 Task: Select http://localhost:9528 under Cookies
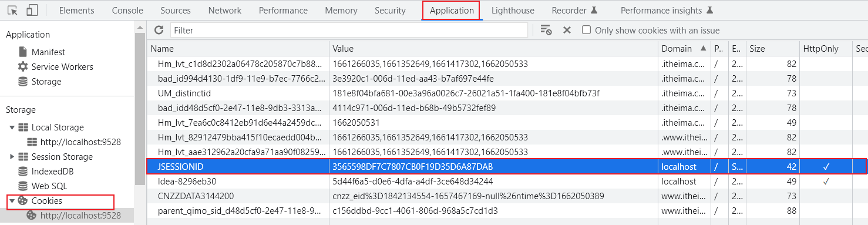(80, 216)
